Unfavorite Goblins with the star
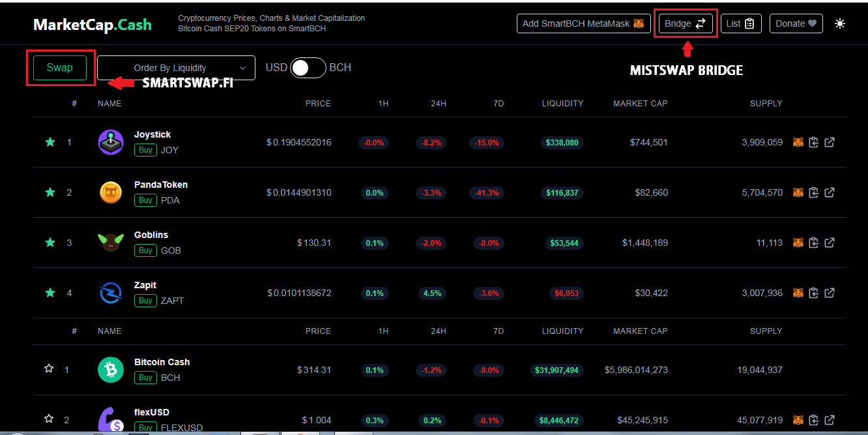The image size is (868, 435). click(50, 242)
